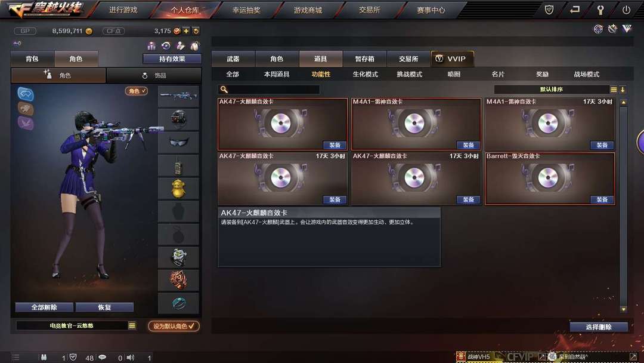Click the power icon in top bar
This screenshot has height=363, width=644.
pyautogui.click(x=626, y=10)
